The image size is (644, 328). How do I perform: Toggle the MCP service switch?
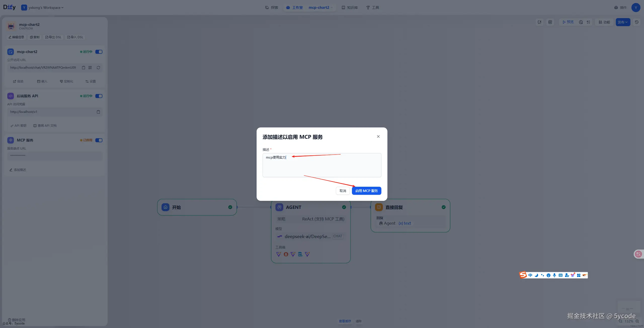pyautogui.click(x=99, y=140)
